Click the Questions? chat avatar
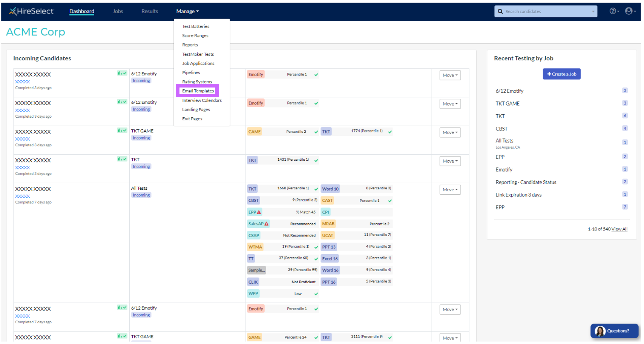Viewport: 644px width, 344px height. coord(600,331)
